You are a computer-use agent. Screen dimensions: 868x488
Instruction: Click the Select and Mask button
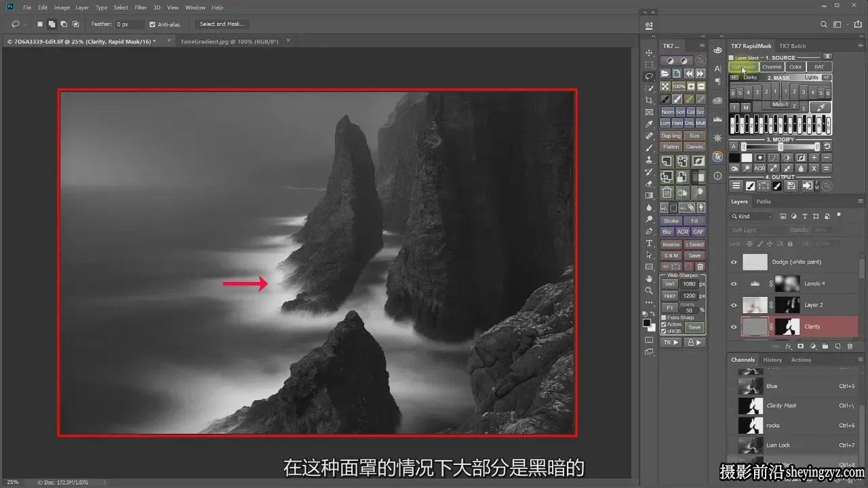coord(222,24)
